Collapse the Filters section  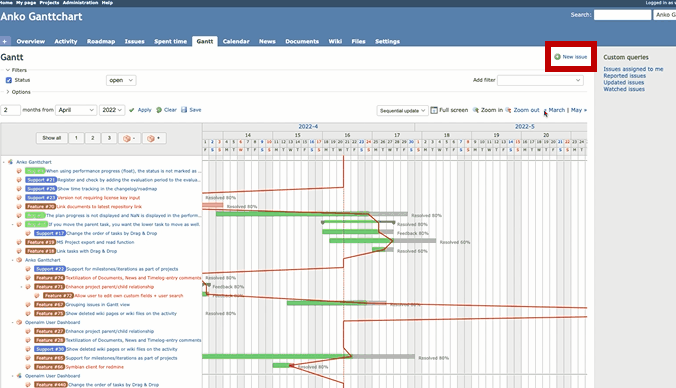(8, 70)
